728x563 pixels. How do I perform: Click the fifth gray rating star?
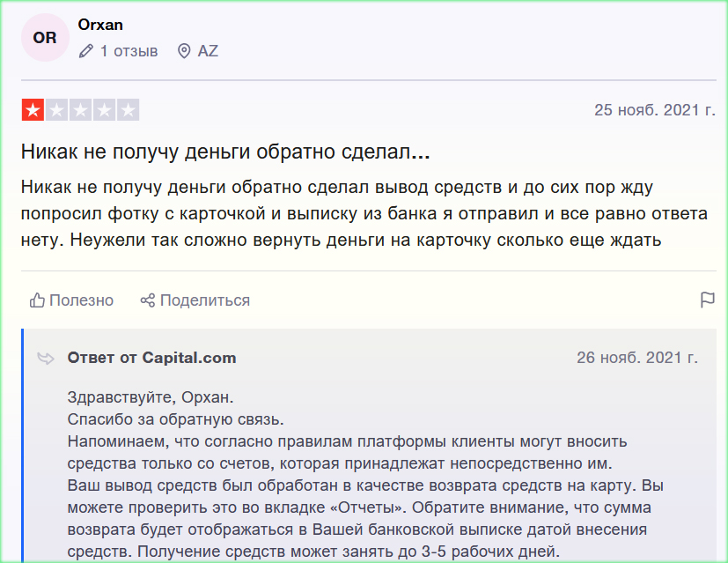128,109
